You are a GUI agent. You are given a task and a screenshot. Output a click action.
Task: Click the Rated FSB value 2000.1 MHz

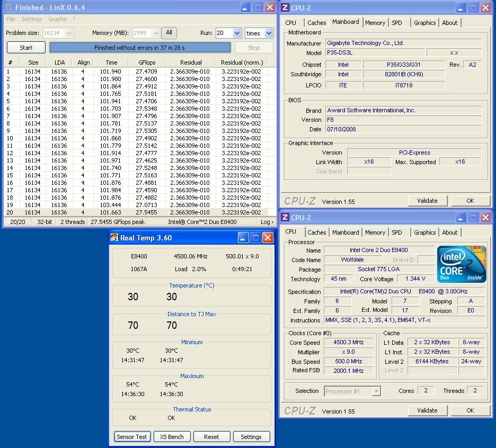pos(349,371)
